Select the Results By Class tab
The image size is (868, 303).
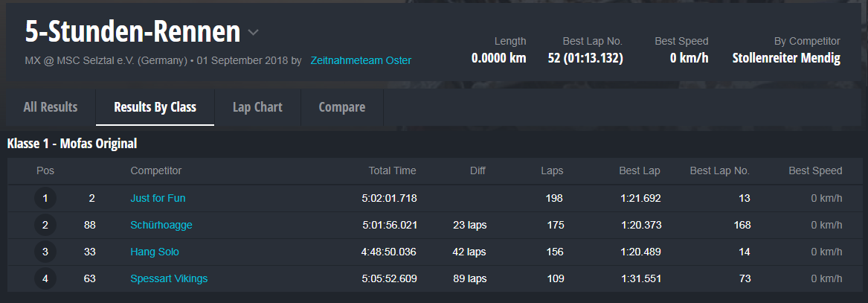pos(155,107)
